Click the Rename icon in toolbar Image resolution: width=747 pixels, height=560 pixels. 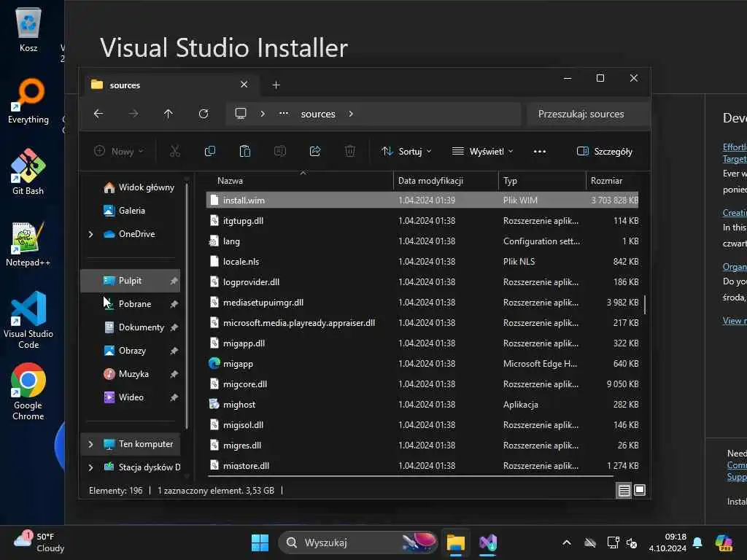[280, 152]
